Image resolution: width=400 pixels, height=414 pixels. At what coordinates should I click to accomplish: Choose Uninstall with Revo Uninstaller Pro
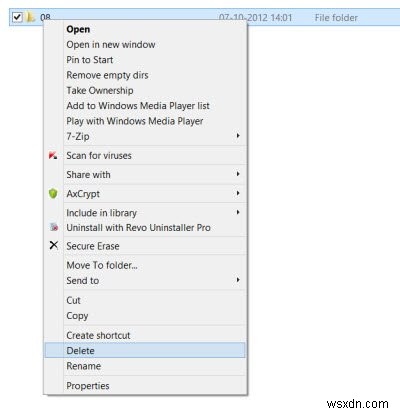click(145, 228)
